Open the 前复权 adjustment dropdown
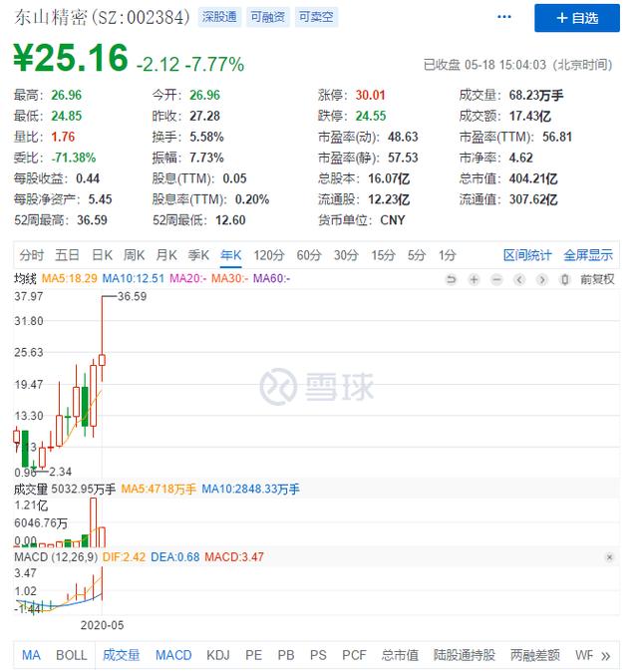 pyautogui.click(x=597, y=280)
